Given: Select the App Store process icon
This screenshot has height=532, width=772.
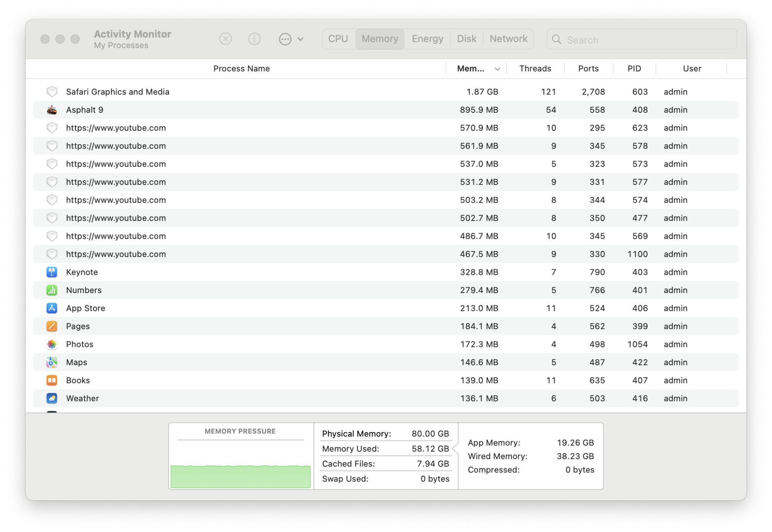Looking at the screenshot, I should 52,308.
